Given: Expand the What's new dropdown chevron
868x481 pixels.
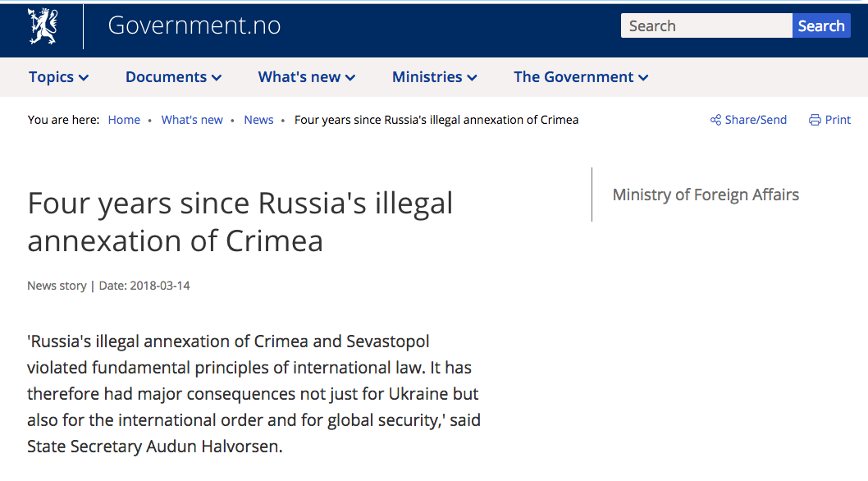Looking at the screenshot, I should coord(350,78).
